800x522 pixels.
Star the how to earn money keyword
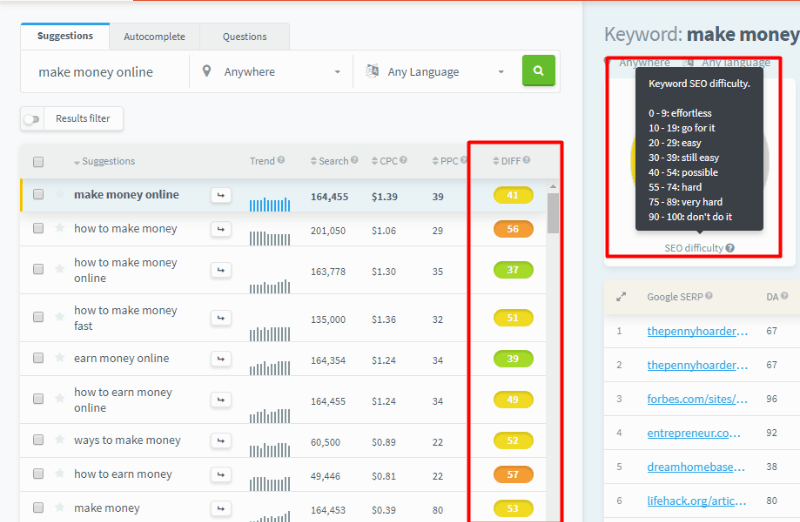[60, 473]
